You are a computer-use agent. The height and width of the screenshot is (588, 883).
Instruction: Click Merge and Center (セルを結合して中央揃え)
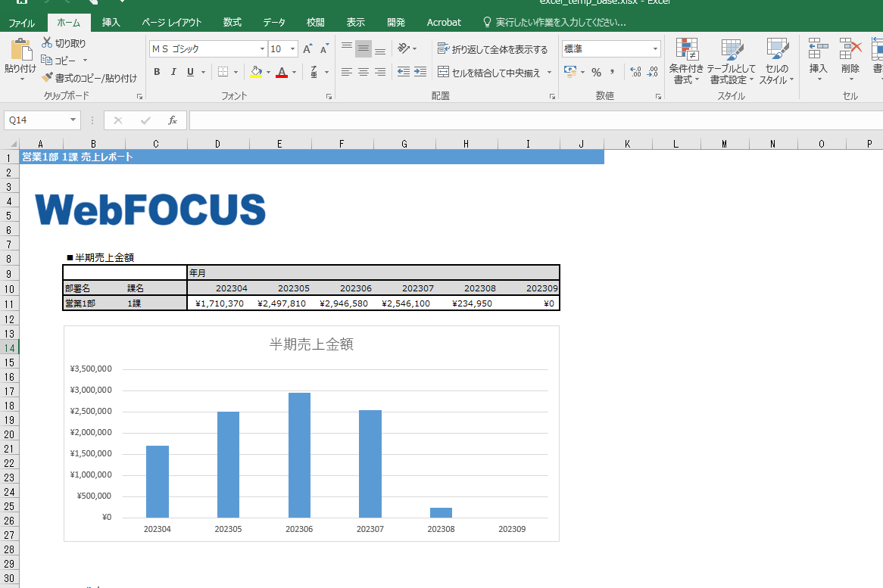pyautogui.click(x=488, y=72)
